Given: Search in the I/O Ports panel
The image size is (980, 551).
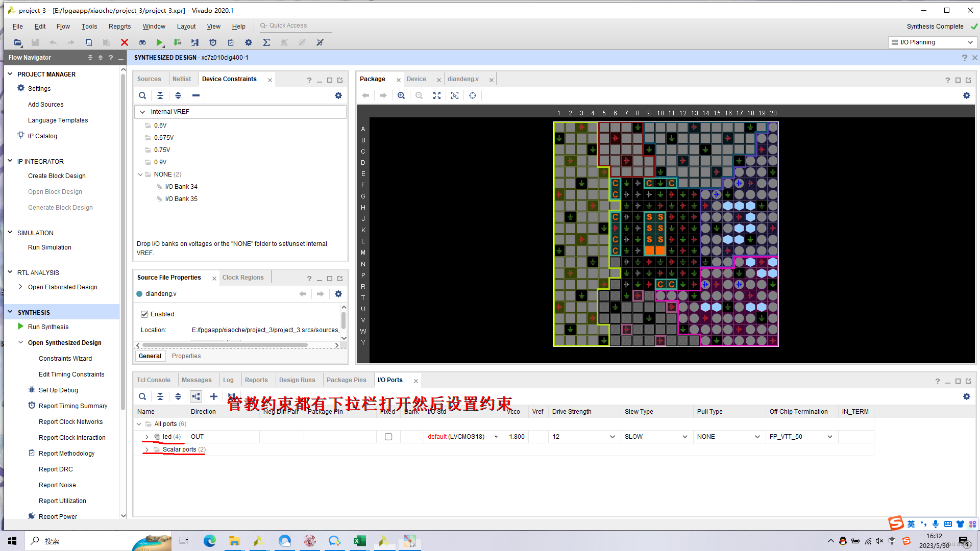Looking at the screenshot, I should coord(142,396).
